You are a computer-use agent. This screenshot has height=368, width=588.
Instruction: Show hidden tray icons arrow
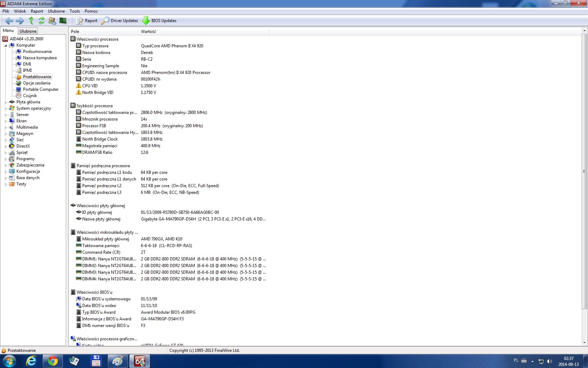pos(532,361)
